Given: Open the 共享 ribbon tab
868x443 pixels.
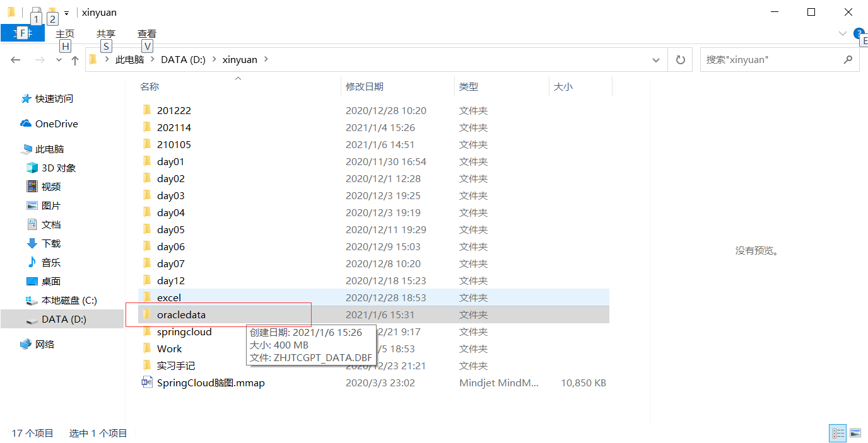Looking at the screenshot, I should point(106,33).
